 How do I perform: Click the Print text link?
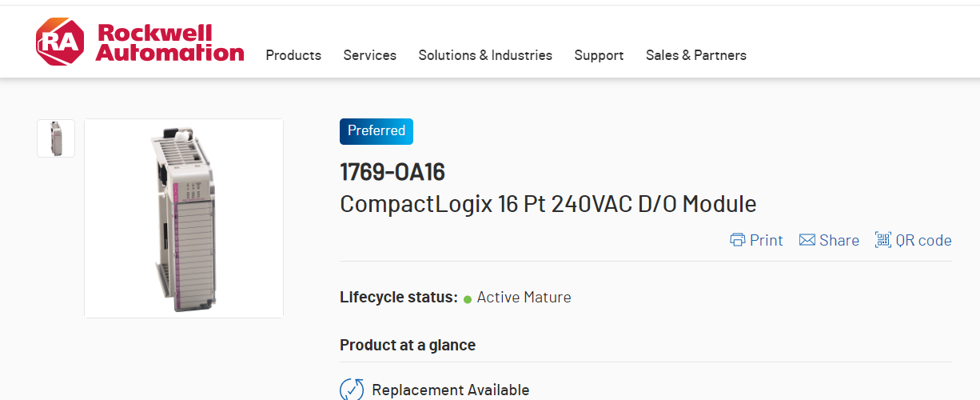pyautogui.click(x=766, y=240)
